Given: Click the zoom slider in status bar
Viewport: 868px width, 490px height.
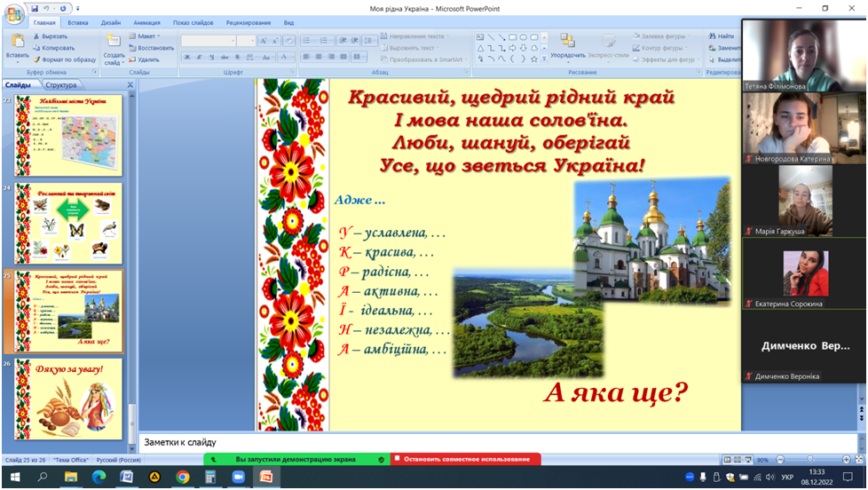Looking at the screenshot, I should [809, 460].
